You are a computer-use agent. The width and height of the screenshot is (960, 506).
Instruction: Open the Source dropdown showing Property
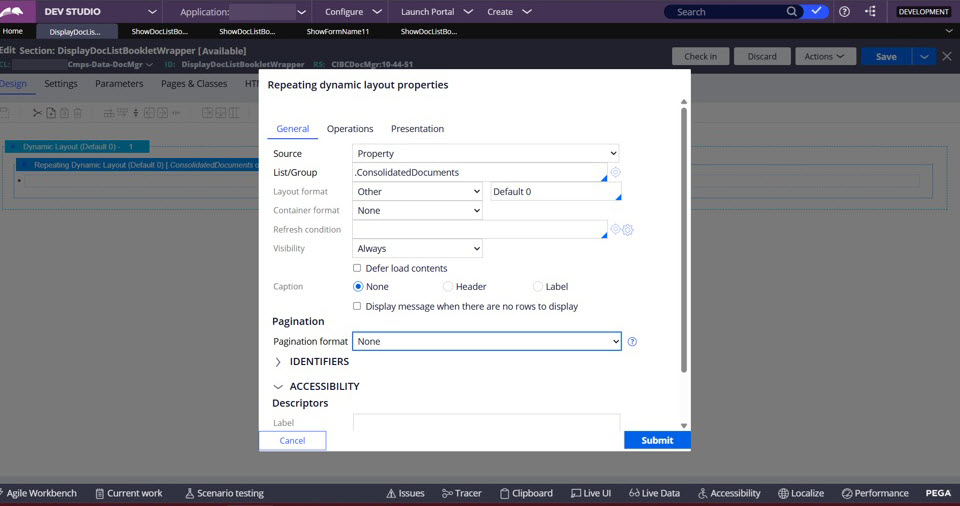click(x=486, y=153)
